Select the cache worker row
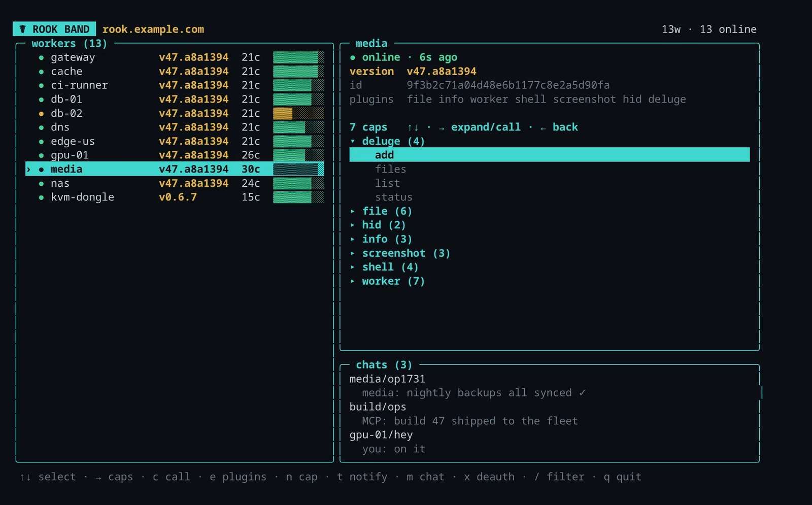The image size is (812, 505). click(x=175, y=72)
